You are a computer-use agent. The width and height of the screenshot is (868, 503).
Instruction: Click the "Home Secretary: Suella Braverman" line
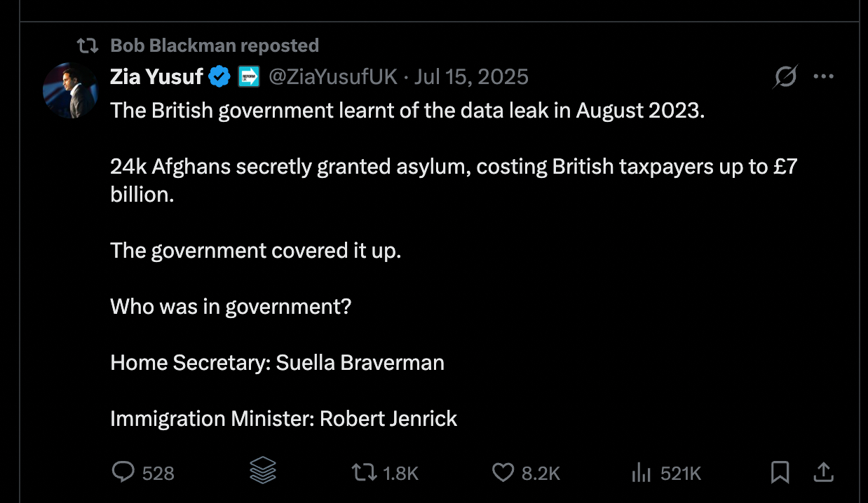[x=277, y=362]
